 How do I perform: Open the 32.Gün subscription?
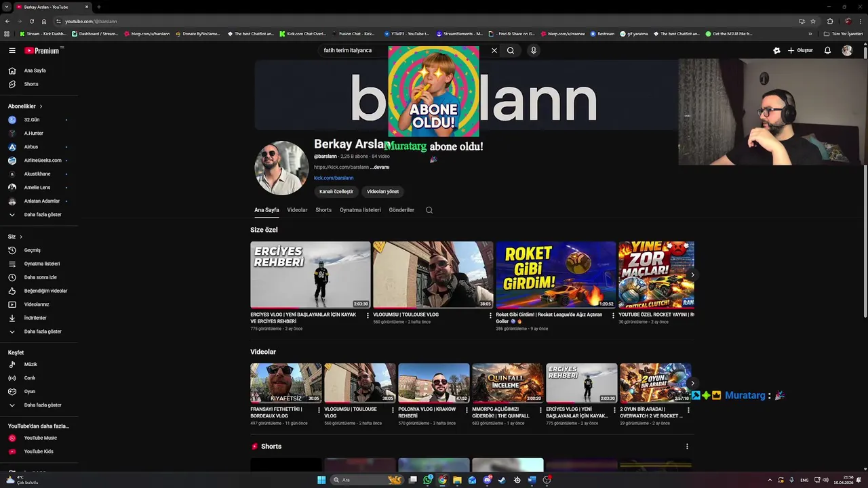pyautogui.click(x=39, y=120)
